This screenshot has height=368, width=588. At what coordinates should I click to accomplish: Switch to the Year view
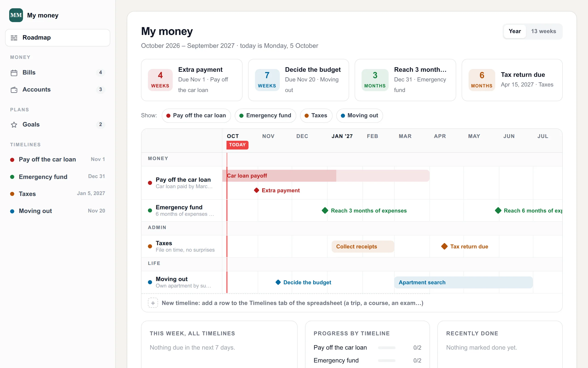[x=515, y=32]
